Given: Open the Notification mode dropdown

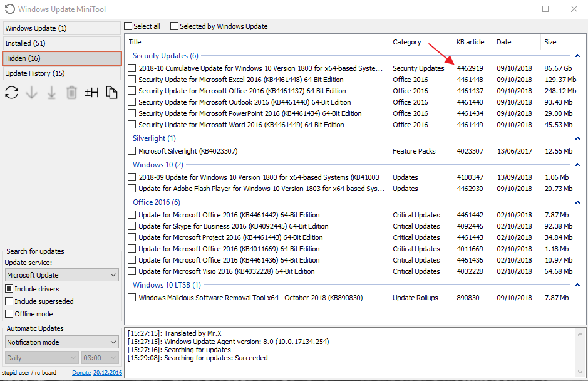Looking at the screenshot, I should click(x=62, y=342).
